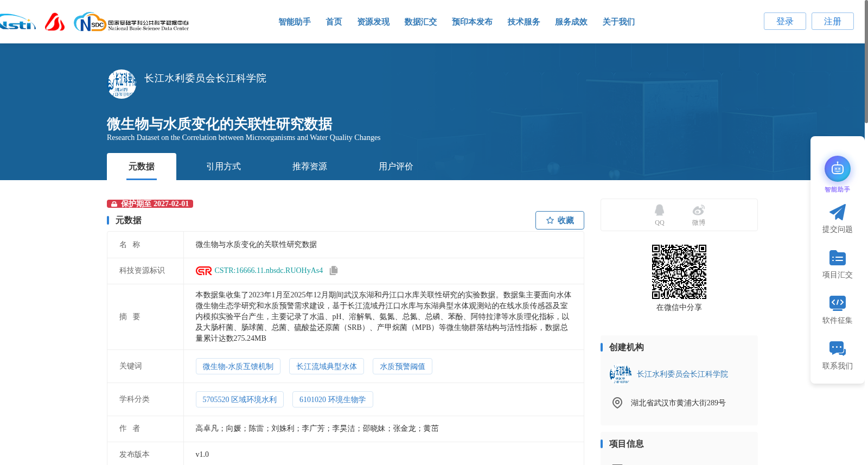This screenshot has height=465, width=868.
Task: Open the 技术服务 menu
Action: point(524,22)
